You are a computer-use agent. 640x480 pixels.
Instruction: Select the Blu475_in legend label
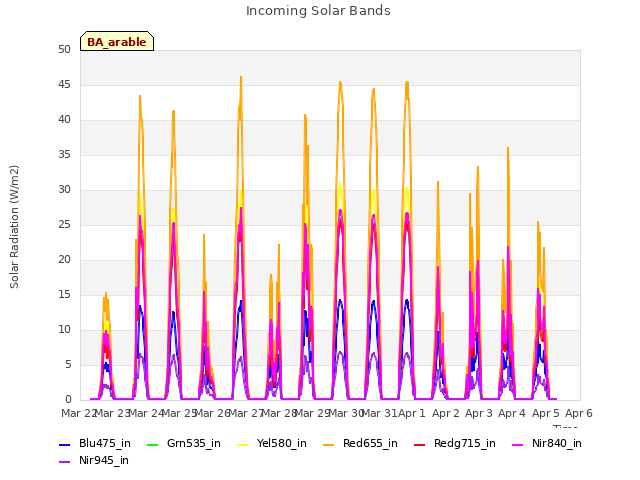pos(105,444)
